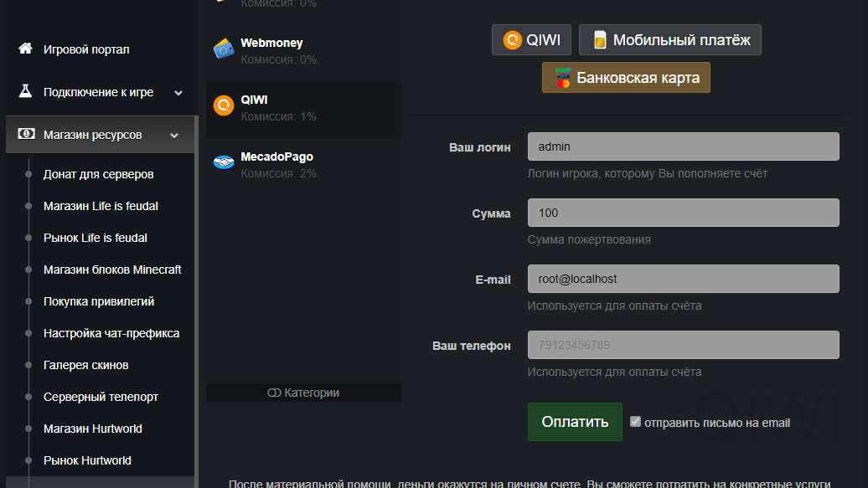This screenshot has width=868, height=488.
Task: Click the Сумма input field
Action: [683, 213]
